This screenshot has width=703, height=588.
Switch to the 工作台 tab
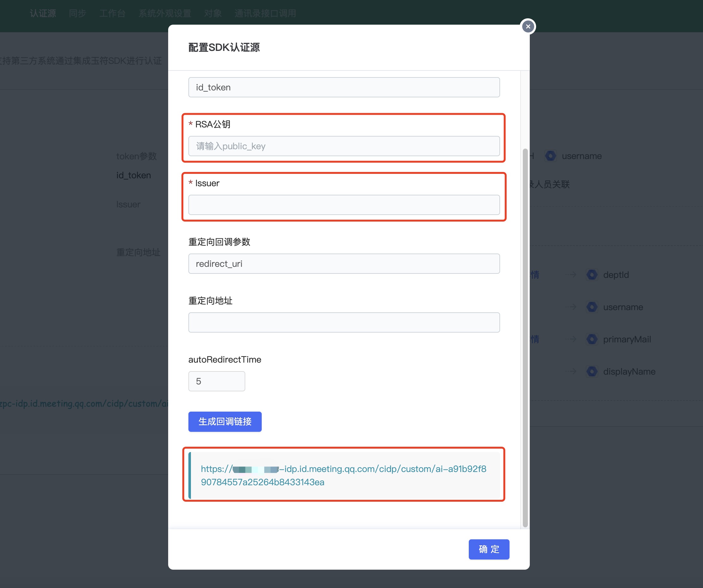tap(112, 13)
